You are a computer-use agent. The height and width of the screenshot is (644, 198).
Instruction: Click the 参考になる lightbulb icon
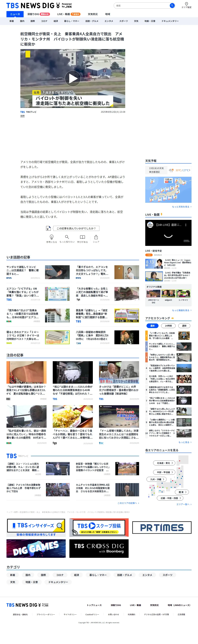(x=52, y=237)
